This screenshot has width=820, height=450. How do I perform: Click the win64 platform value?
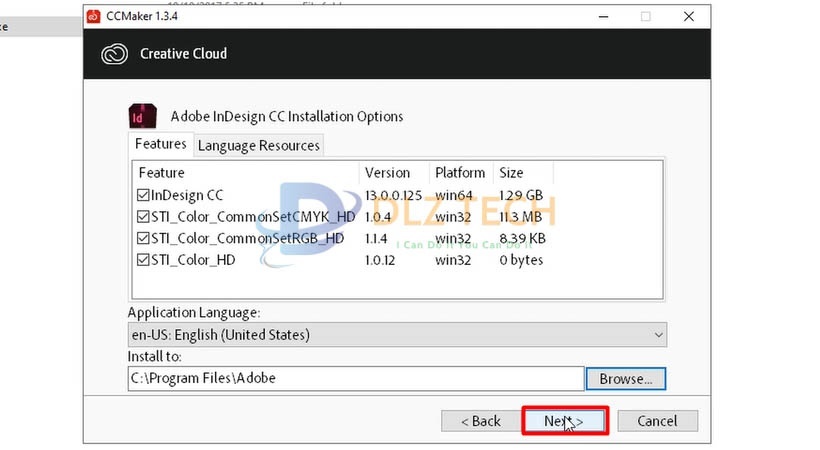(x=453, y=196)
